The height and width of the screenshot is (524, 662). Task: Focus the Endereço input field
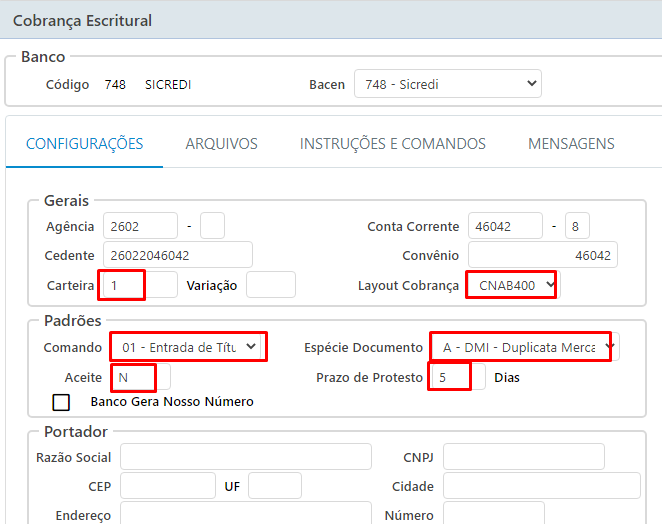(246, 513)
